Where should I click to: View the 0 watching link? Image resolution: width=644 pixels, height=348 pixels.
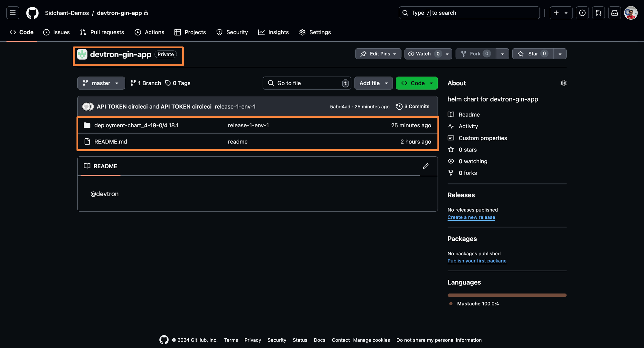point(468,161)
